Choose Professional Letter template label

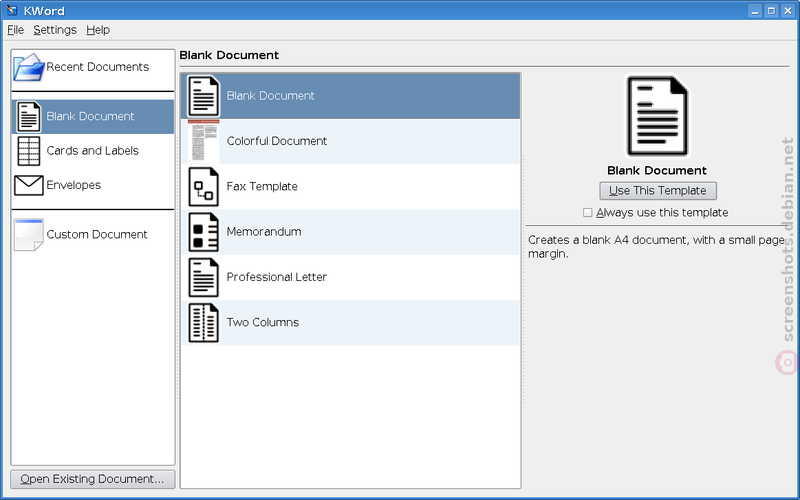coord(277,277)
